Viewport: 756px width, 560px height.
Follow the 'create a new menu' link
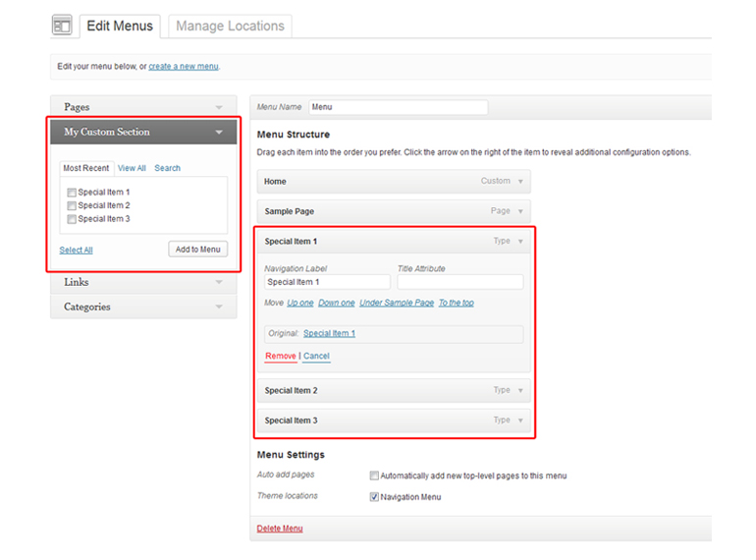point(184,67)
